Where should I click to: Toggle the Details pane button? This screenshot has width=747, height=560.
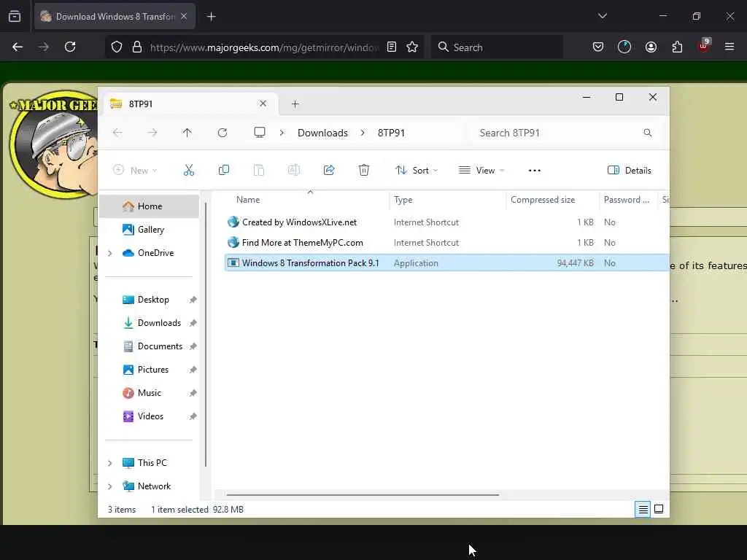coord(630,171)
